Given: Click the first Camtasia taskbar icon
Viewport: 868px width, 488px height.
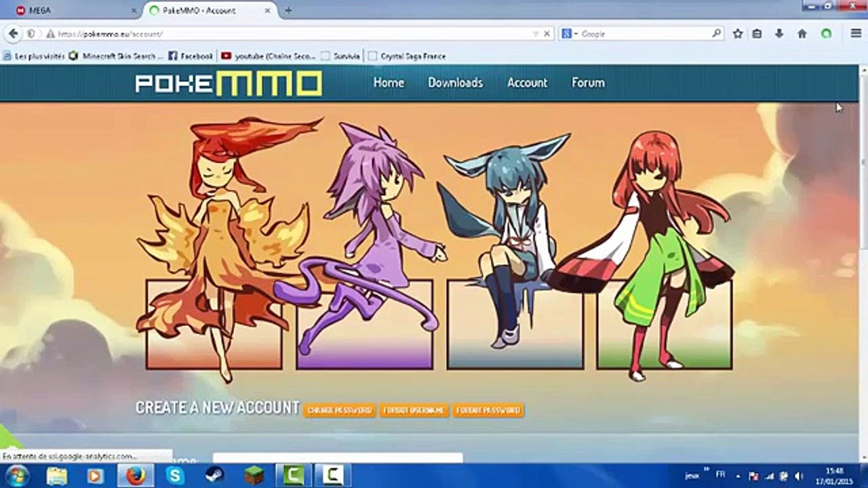Looking at the screenshot, I should (293, 476).
